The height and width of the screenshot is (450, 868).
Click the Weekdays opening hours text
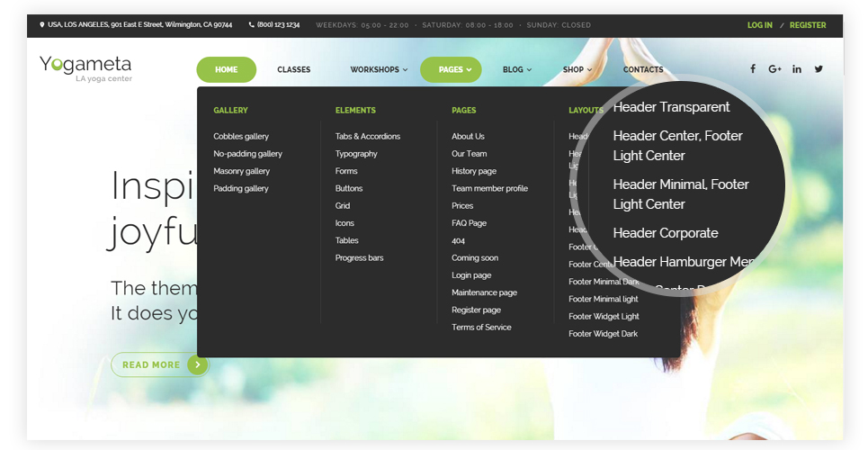tap(362, 25)
